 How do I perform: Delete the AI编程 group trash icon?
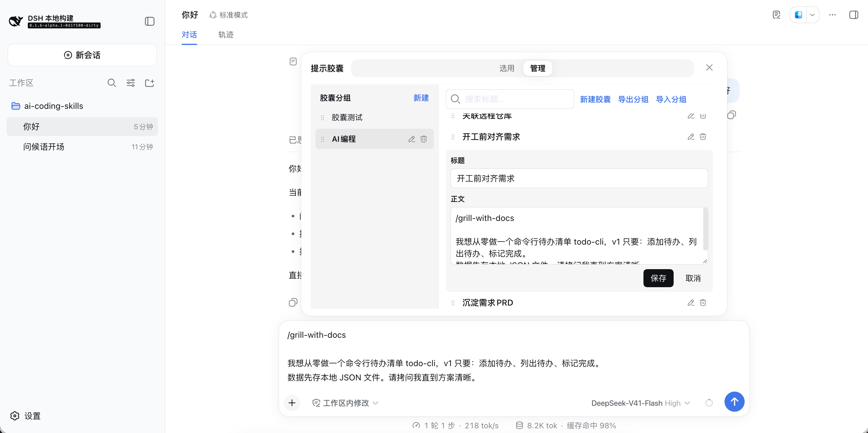click(x=424, y=139)
